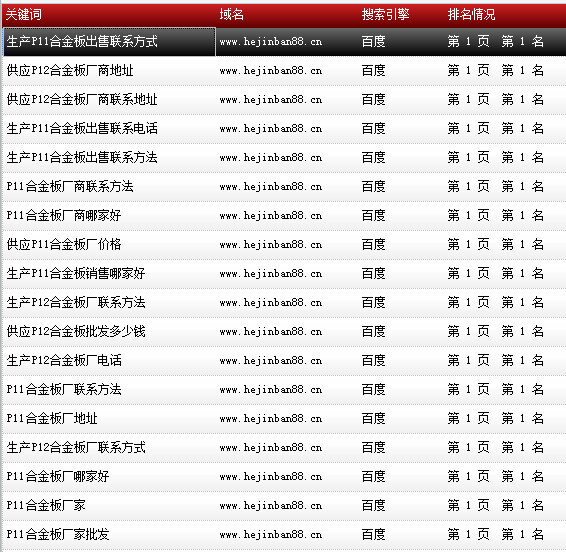Click domain in 生产P11合金板出售联系方式 row
The height and width of the screenshot is (552, 566).
(271, 42)
